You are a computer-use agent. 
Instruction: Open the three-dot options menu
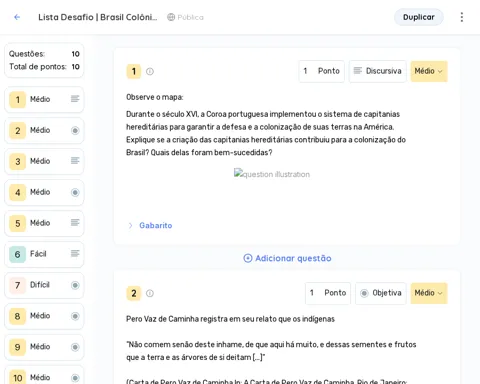click(x=462, y=17)
